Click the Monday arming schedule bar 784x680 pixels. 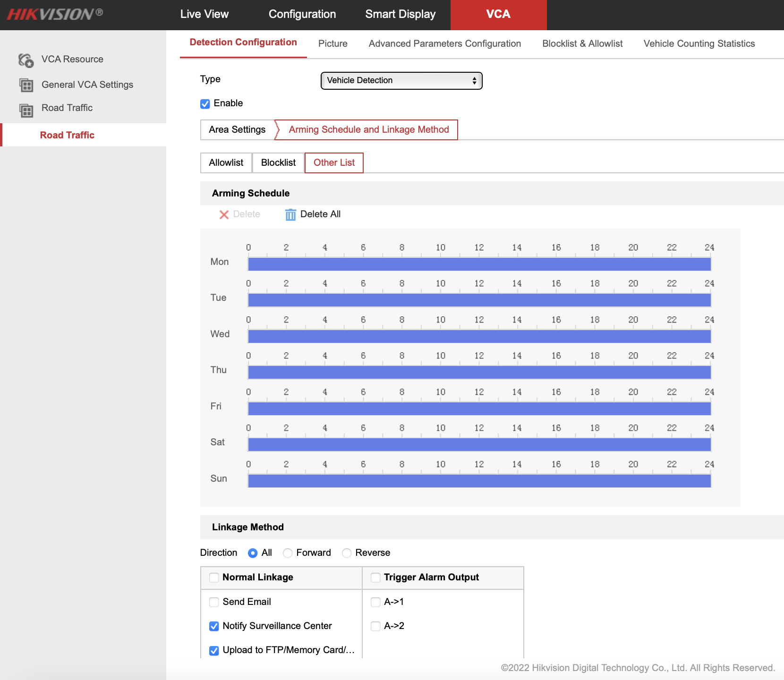point(479,264)
